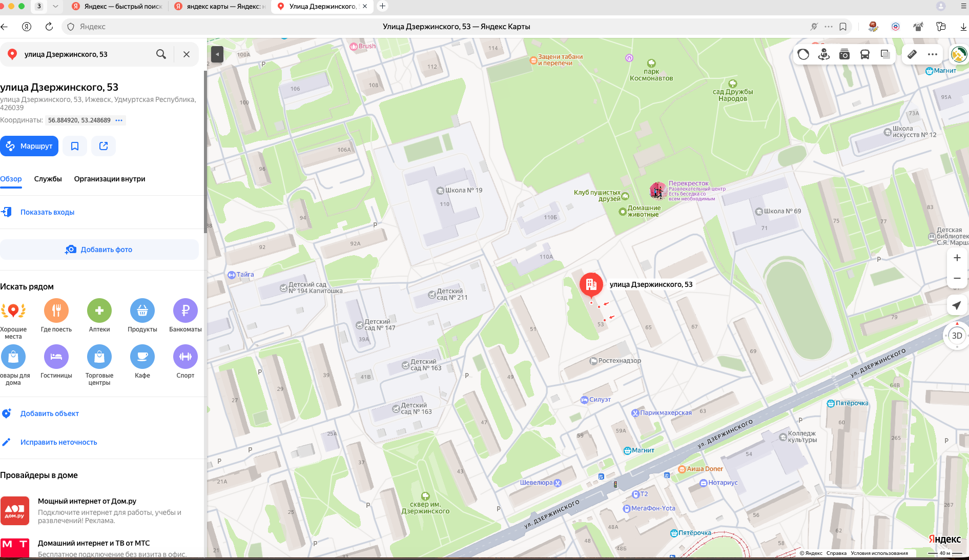Save place with bookmark icon

[75, 146]
